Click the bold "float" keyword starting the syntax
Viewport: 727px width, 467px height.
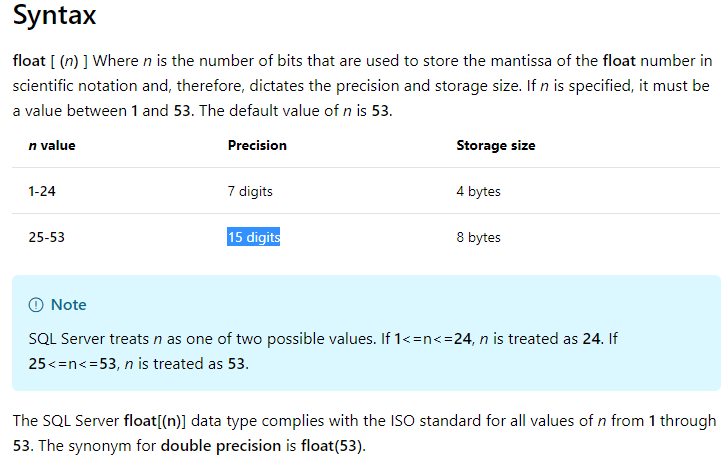29,61
